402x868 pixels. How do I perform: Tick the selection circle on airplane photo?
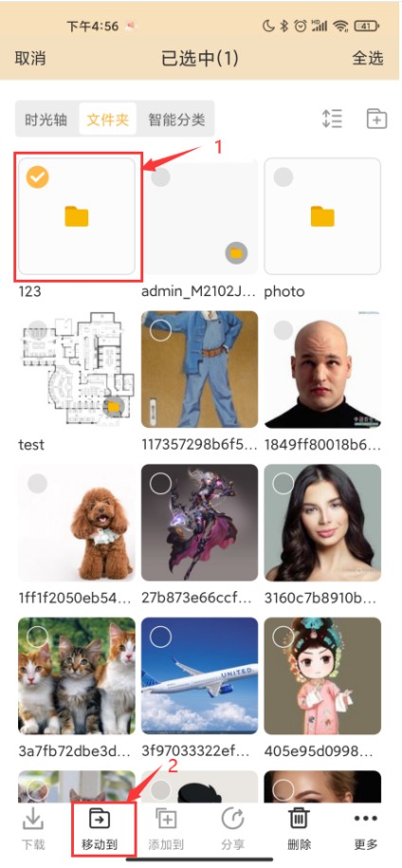point(160,637)
